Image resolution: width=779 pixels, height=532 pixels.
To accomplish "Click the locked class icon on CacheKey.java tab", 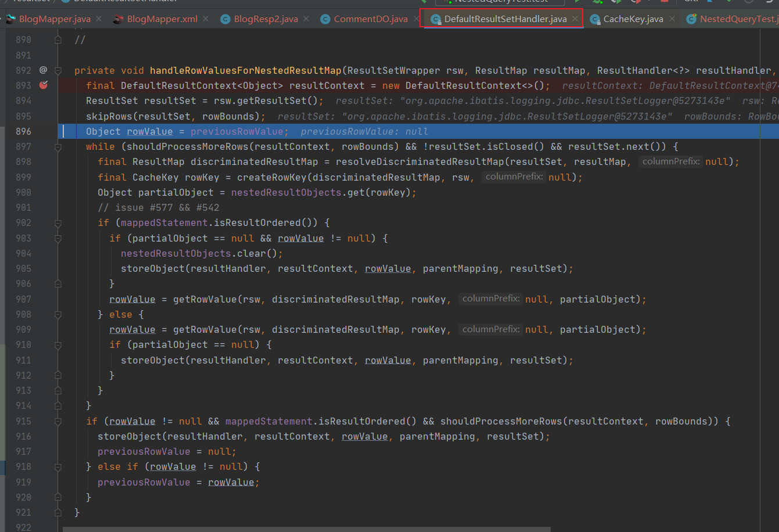I will coord(595,20).
